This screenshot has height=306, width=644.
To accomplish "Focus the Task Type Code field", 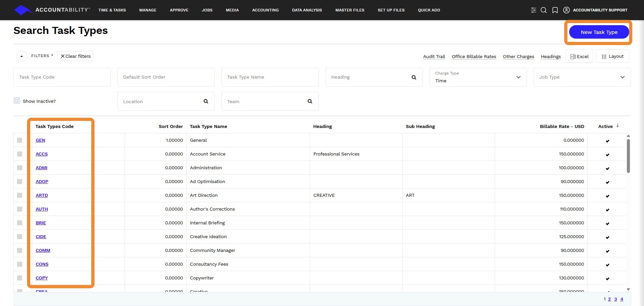I will click(x=62, y=77).
